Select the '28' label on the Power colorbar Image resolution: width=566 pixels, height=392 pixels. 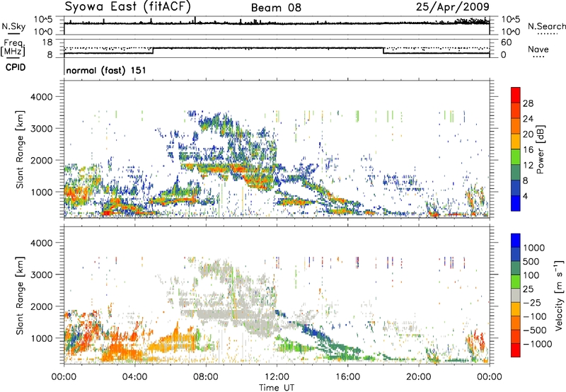point(528,103)
